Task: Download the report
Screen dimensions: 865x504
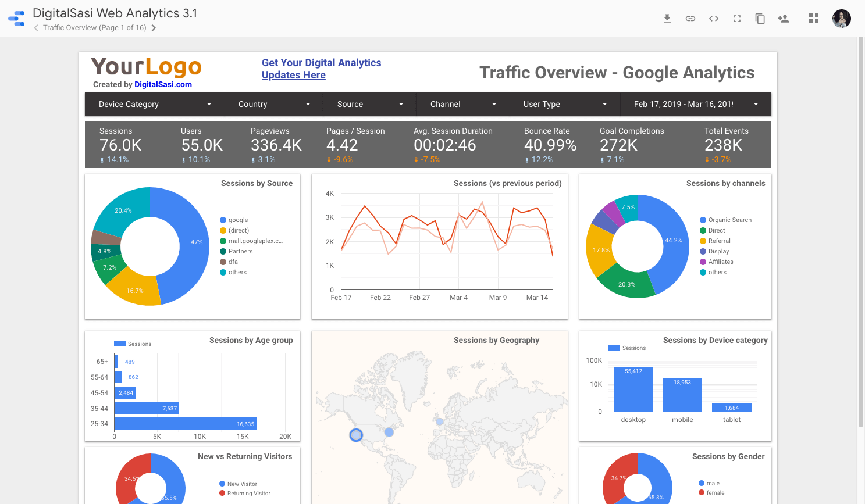Action: pyautogui.click(x=667, y=19)
